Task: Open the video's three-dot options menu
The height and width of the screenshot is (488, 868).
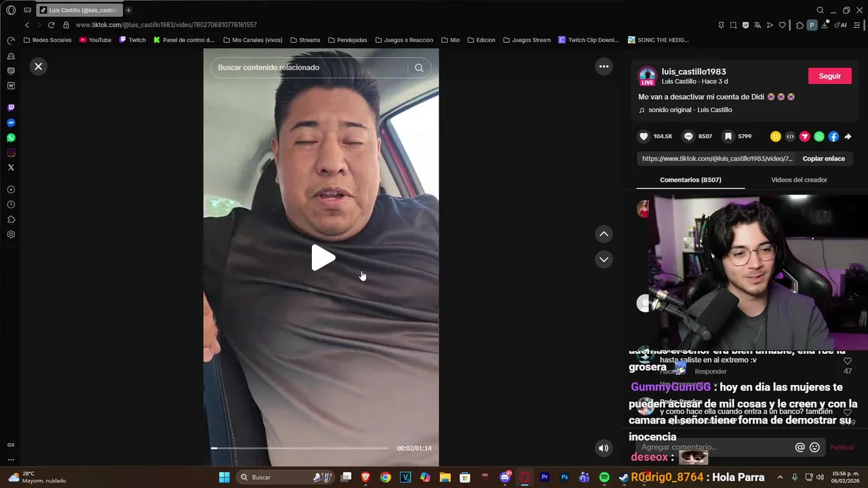Action: coord(604,66)
